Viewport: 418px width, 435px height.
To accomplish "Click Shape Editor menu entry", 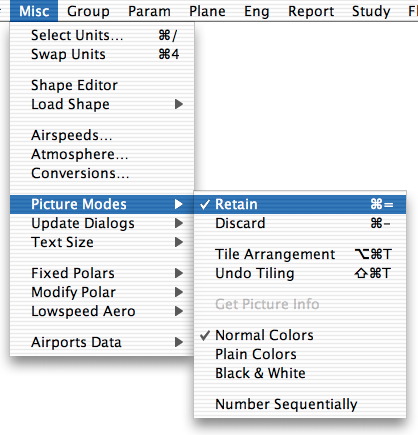I will (x=102, y=85).
